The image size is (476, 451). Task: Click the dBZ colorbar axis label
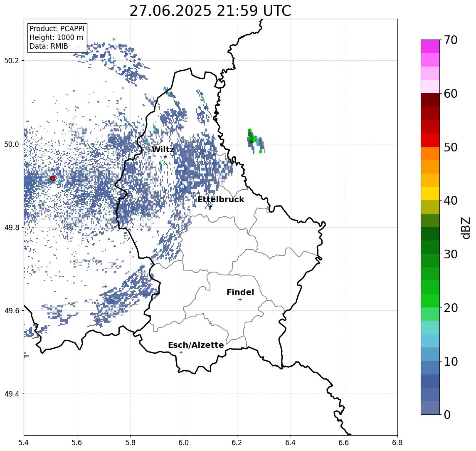[465, 228]
